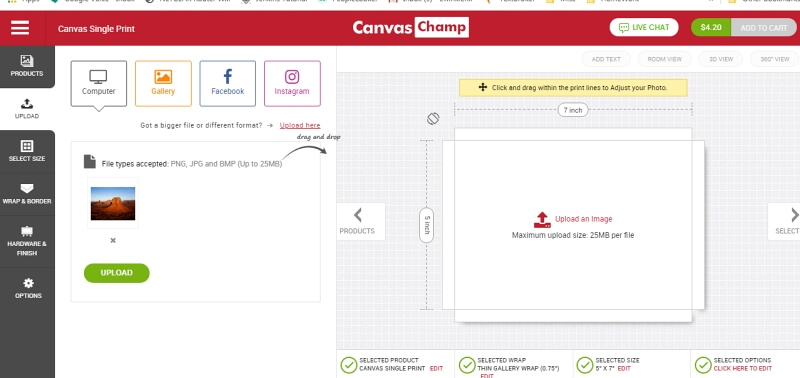The height and width of the screenshot is (378, 800).
Task: Click 'Got a bigger file or different format?' text
Action: [201, 125]
